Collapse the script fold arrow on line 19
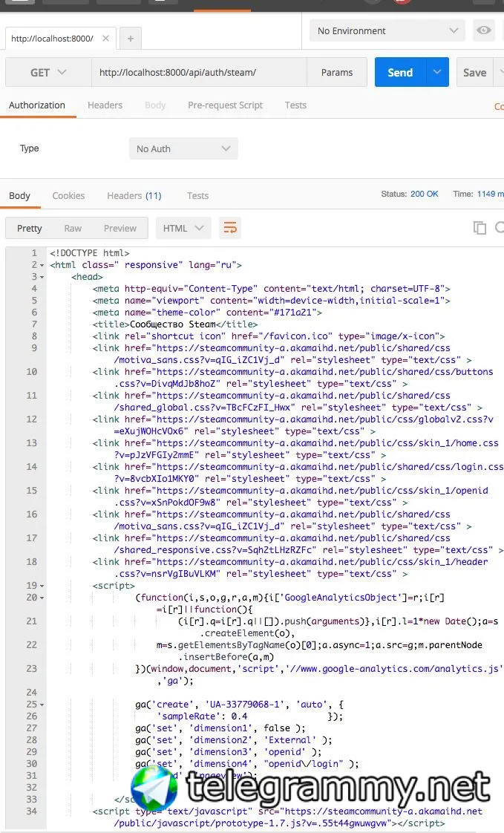Image resolution: width=504 pixels, height=833 pixels. tap(42, 586)
